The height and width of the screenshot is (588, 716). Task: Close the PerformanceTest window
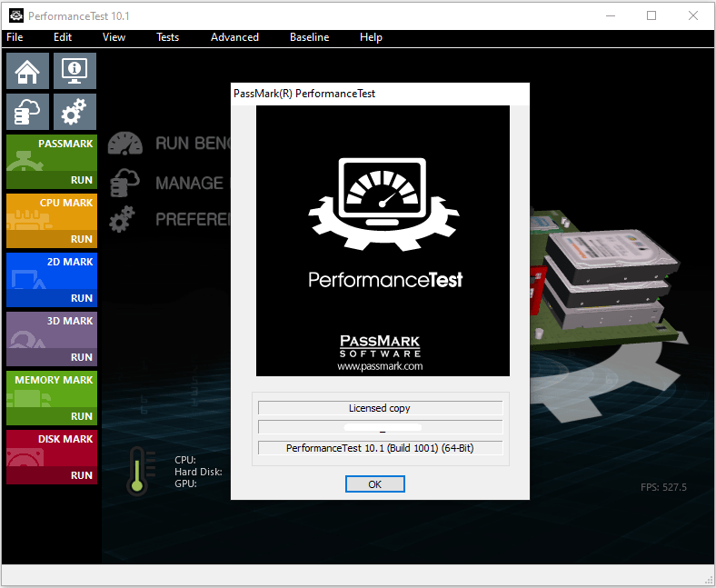(693, 15)
